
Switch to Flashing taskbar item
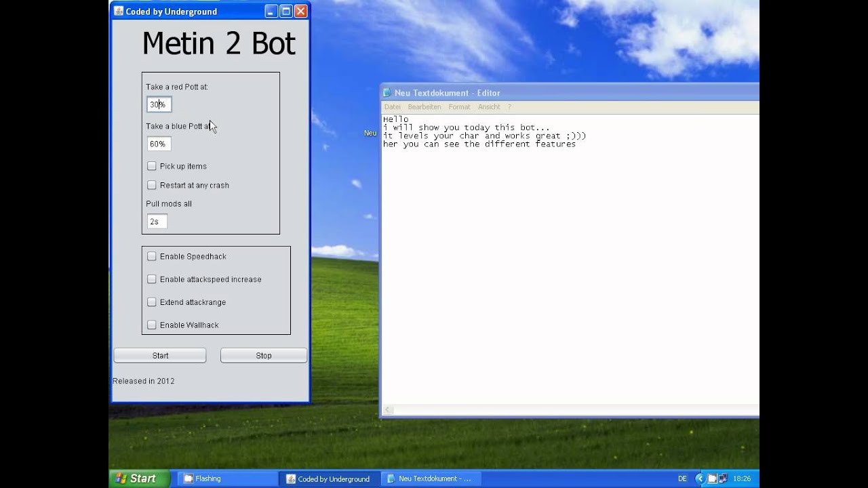[227, 479]
